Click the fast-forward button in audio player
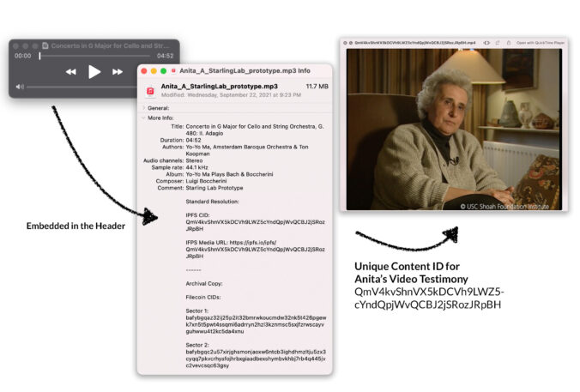The width and height of the screenshot is (580, 392). 118,72
